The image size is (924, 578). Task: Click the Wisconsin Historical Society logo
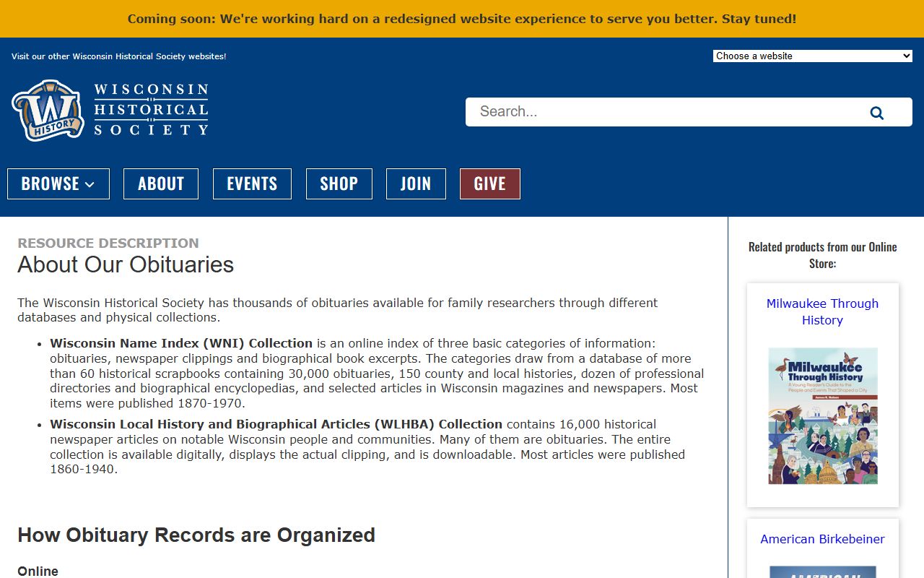110,110
